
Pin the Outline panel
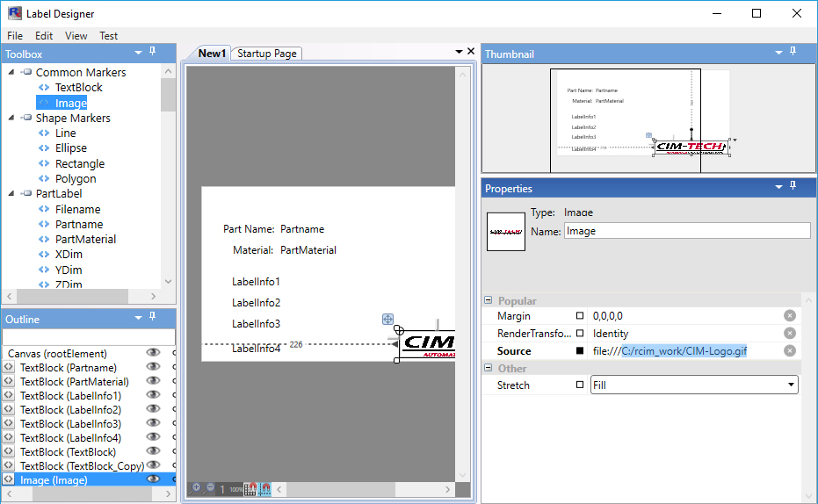pos(152,316)
